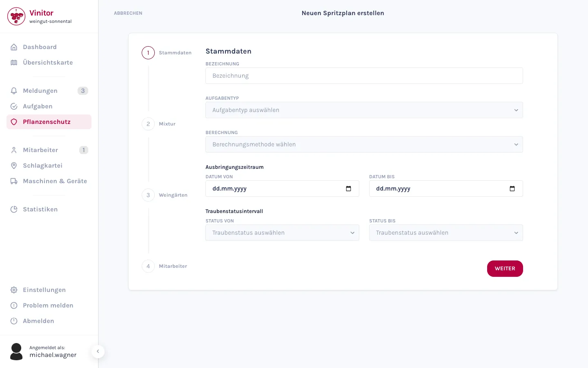Click the Datum von date field

click(x=282, y=188)
